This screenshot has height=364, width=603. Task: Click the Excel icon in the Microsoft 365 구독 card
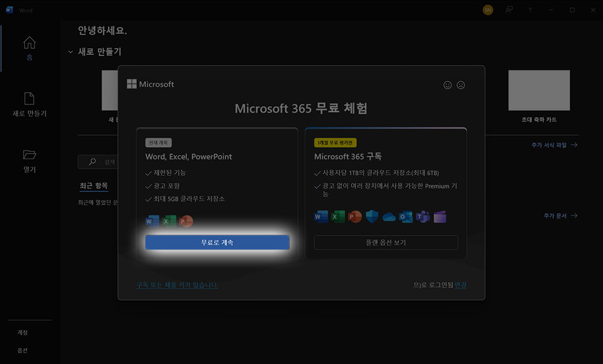click(338, 216)
